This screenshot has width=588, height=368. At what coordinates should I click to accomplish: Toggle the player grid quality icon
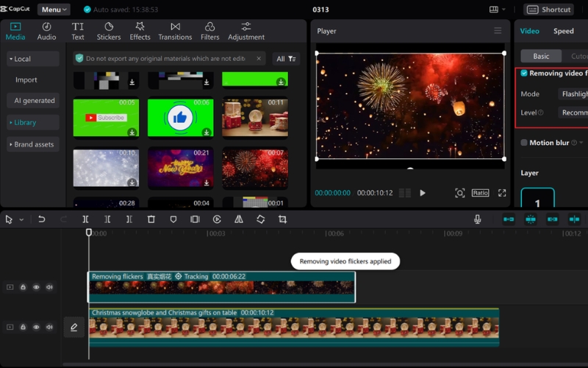[x=405, y=193]
